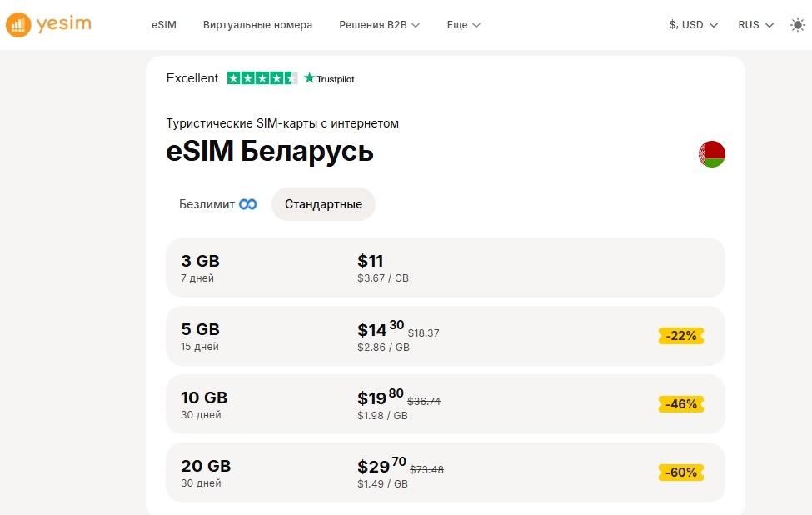The width and height of the screenshot is (812, 515).
Task: Open Виртуальные номера menu item
Action: pyautogui.click(x=257, y=25)
